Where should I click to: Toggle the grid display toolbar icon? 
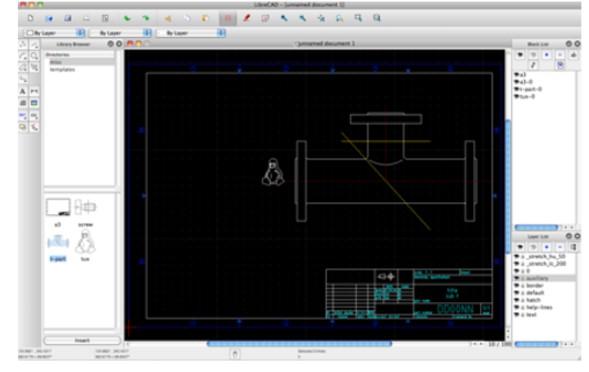[x=228, y=18]
